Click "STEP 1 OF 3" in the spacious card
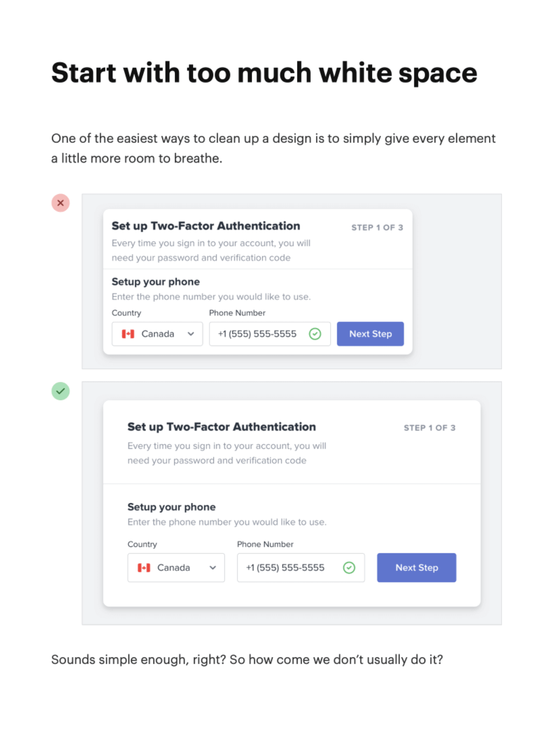This screenshot has width=560, height=733. pos(429,428)
